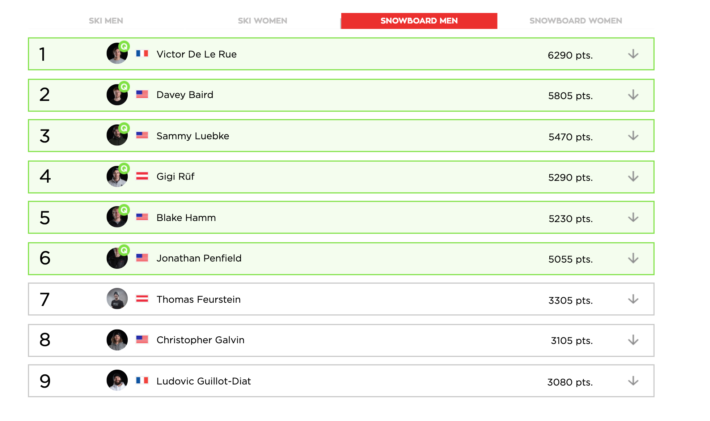Expand Gigi Rüf's details arrow

[x=633, y=176]
